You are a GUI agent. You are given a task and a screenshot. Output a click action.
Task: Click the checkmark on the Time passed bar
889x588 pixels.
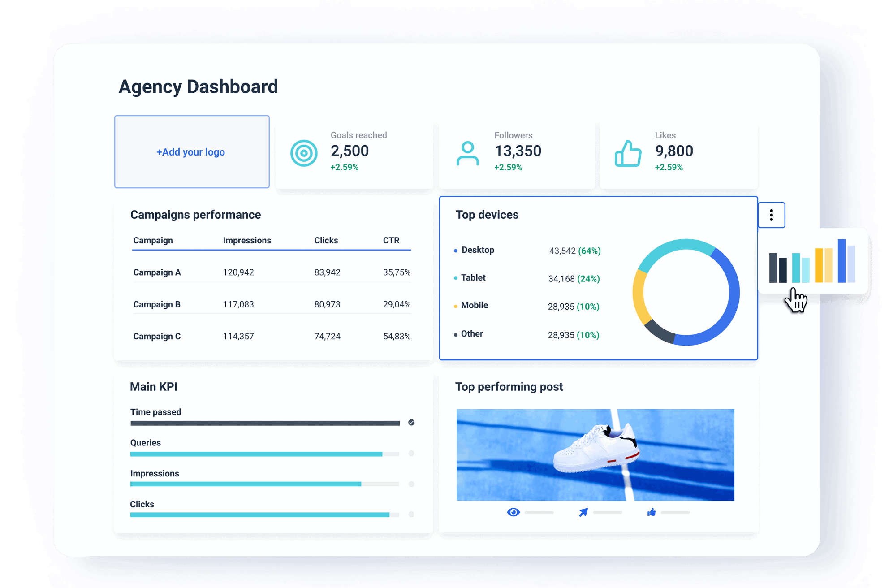411,422
